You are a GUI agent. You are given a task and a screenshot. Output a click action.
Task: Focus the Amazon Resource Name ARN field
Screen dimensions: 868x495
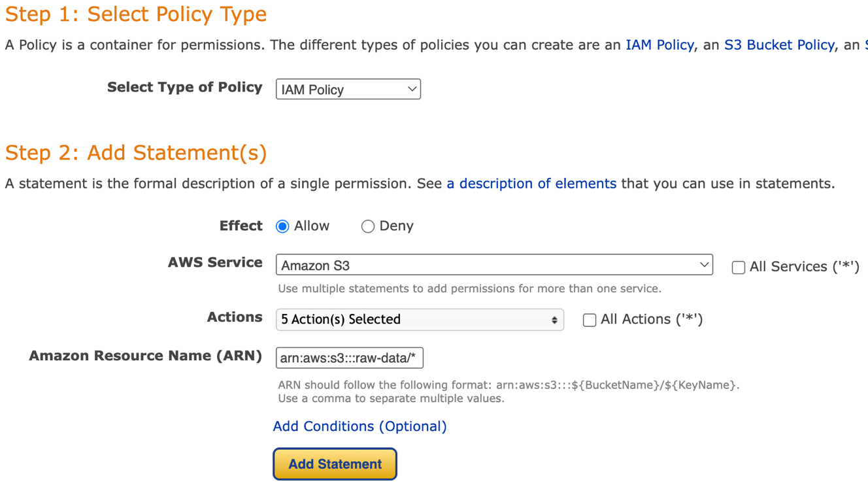click(x=350, y=358)
